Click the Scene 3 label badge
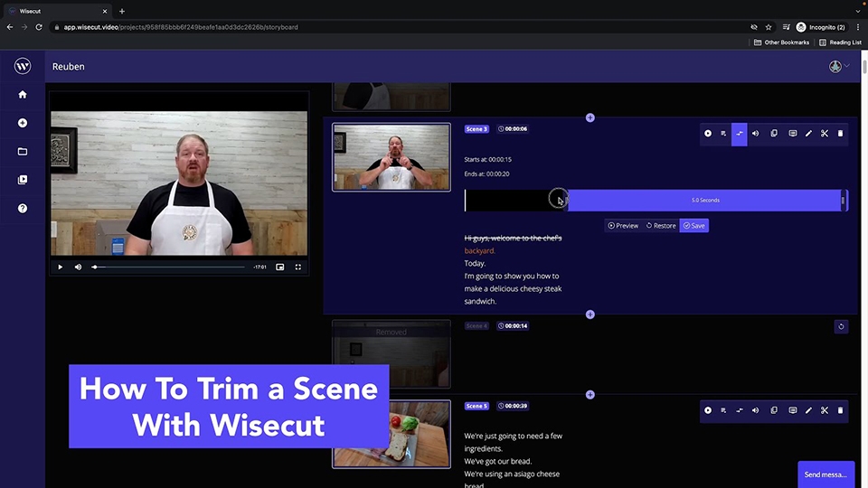The image size is (868, 488). pos(476,129)
